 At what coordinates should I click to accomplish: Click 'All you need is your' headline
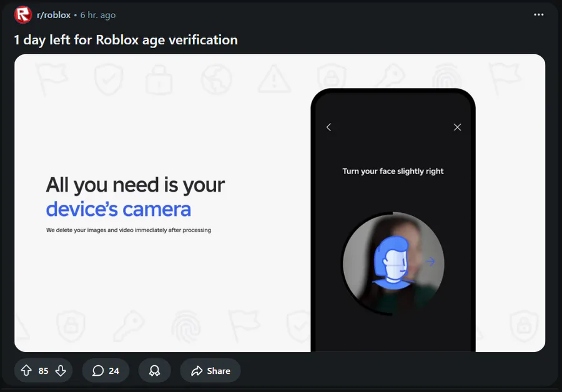tap(136, 185)
